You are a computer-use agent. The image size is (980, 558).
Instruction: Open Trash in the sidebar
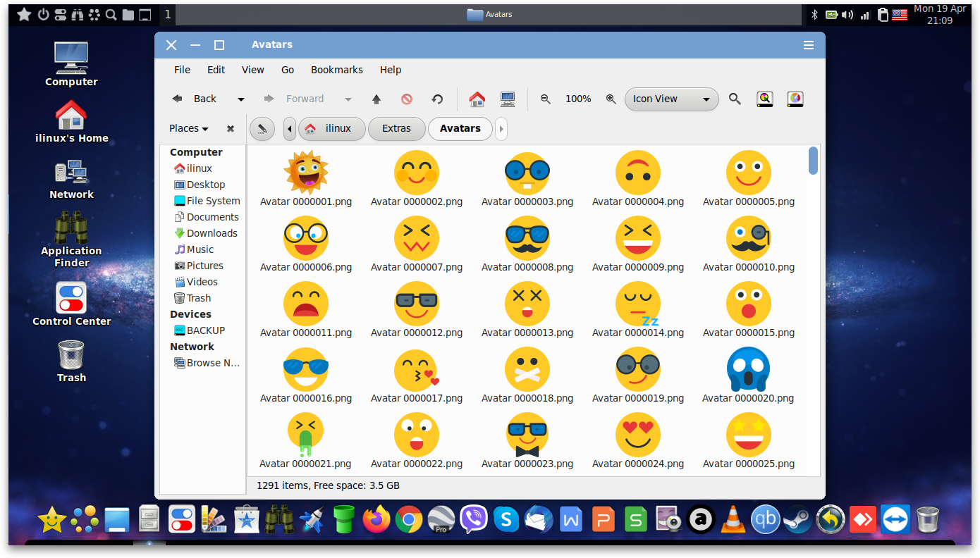(192, 298)
